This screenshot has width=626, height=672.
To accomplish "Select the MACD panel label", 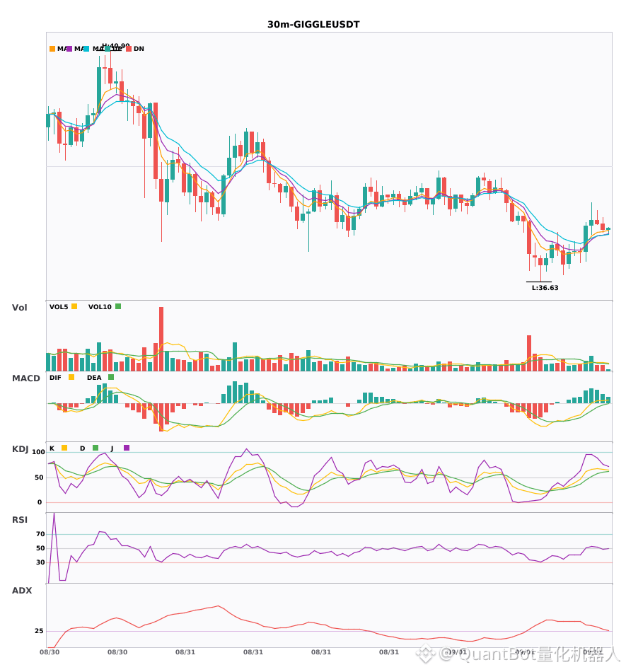I will (x=25, y=378).
